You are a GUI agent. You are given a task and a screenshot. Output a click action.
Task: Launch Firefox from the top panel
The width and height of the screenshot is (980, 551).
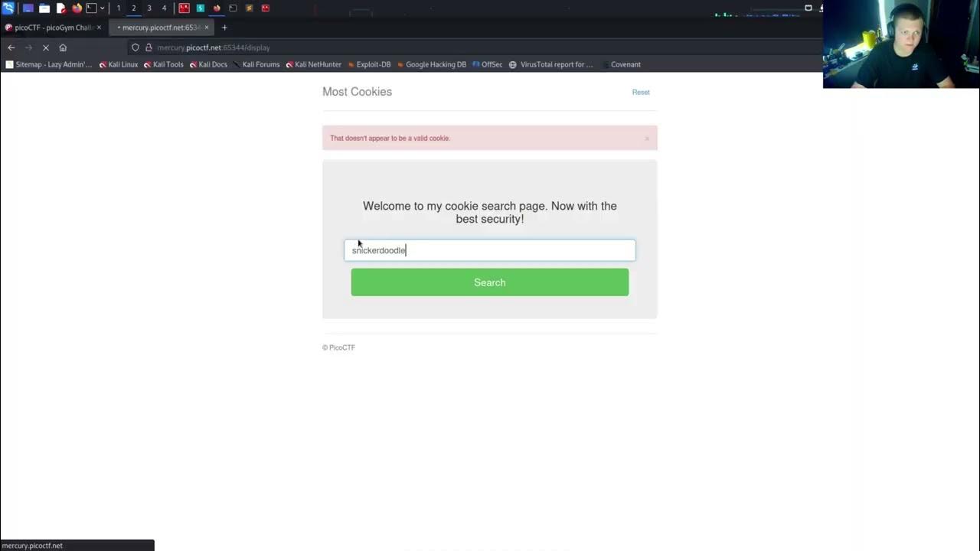click(77, 8)
